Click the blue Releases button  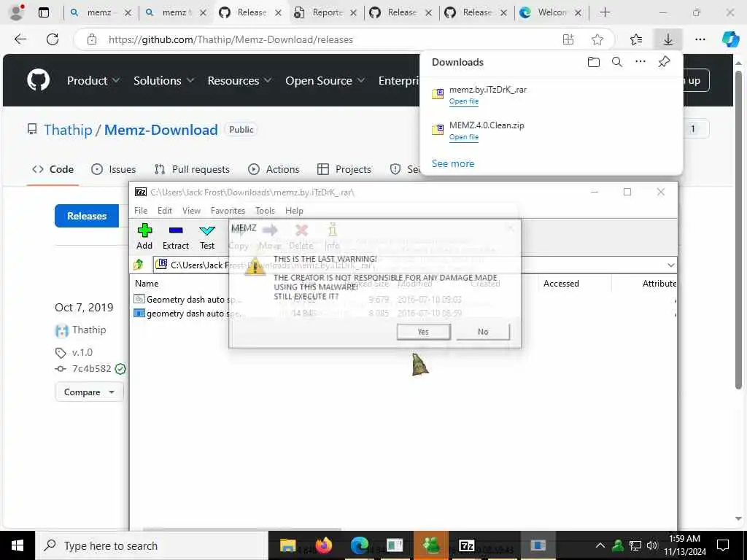pyautogui.click(x=87, y=216)
